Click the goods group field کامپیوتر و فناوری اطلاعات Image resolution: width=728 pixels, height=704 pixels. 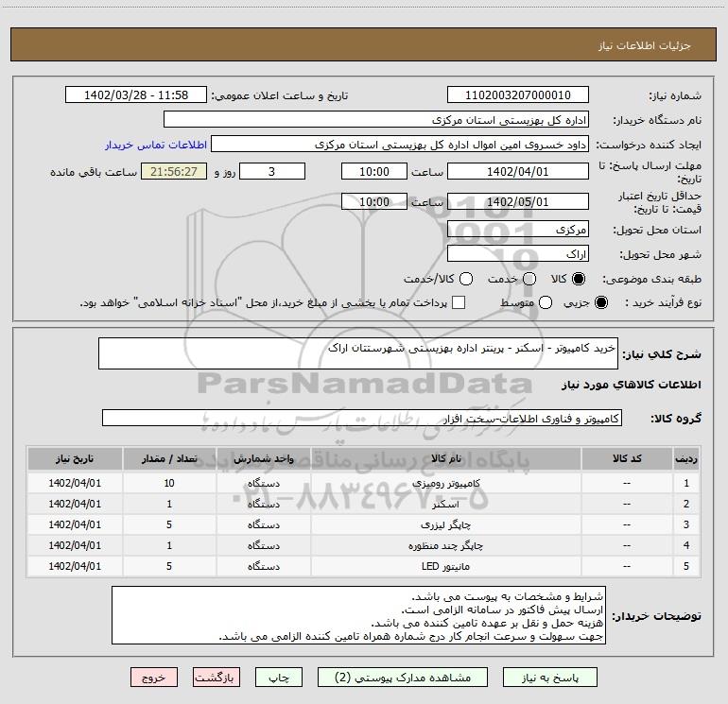tap(362, 418)
